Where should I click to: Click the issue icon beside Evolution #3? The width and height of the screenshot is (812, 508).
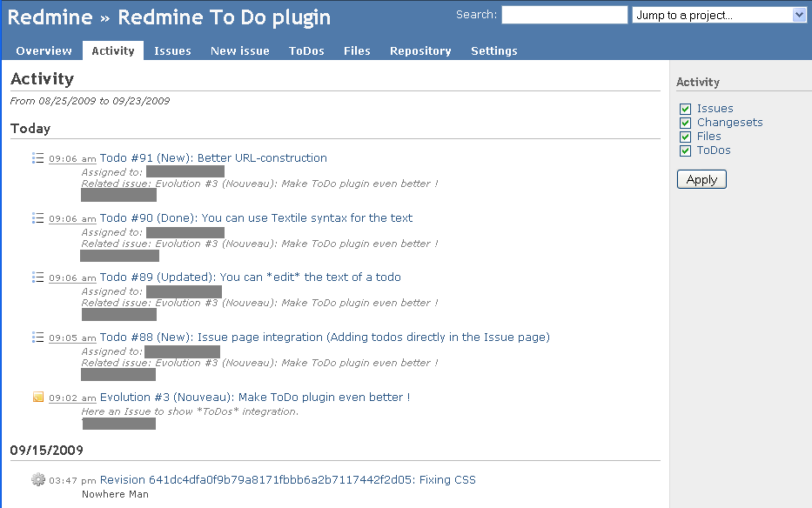(37, 398)
